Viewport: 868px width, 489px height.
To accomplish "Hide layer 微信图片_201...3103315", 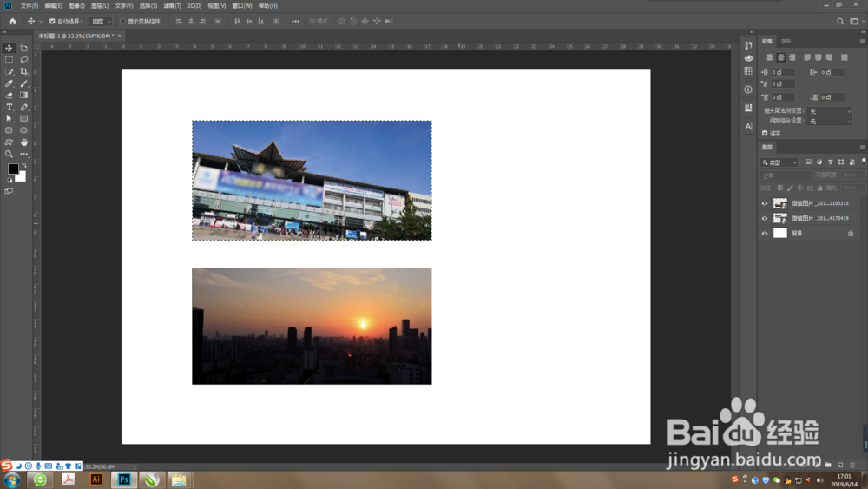I will [x=765, y=203].
